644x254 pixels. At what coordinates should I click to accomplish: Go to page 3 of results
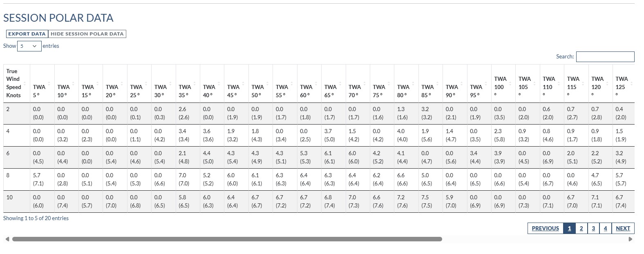coord(593,228)
